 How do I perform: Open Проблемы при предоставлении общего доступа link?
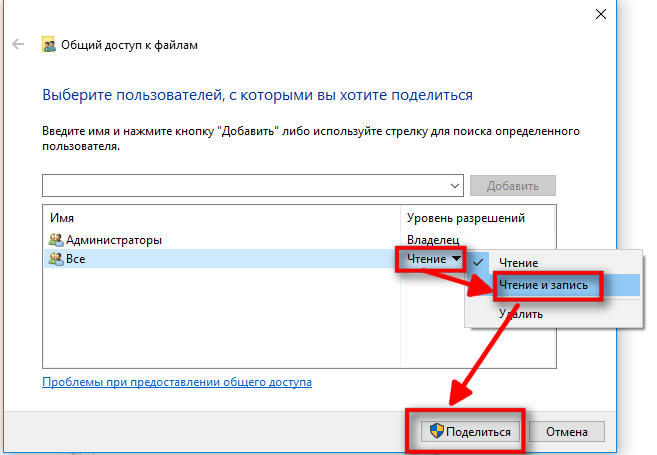point(177,382)
